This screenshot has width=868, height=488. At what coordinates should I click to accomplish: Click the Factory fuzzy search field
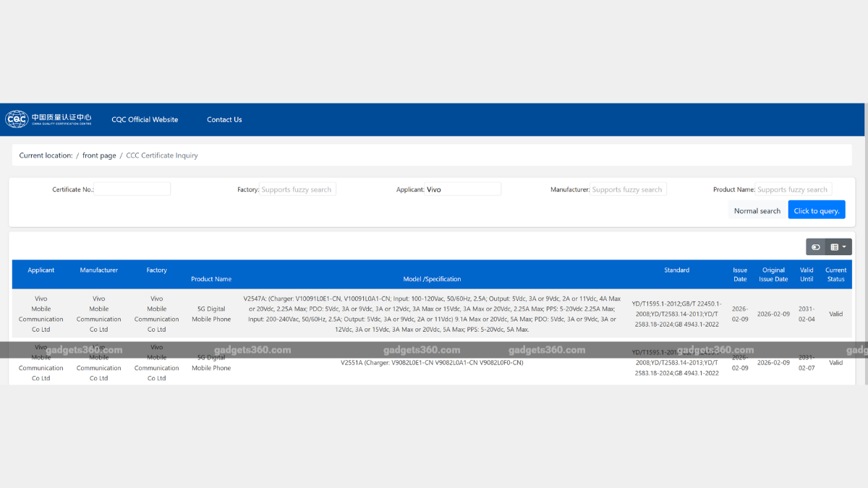(297, 189)
